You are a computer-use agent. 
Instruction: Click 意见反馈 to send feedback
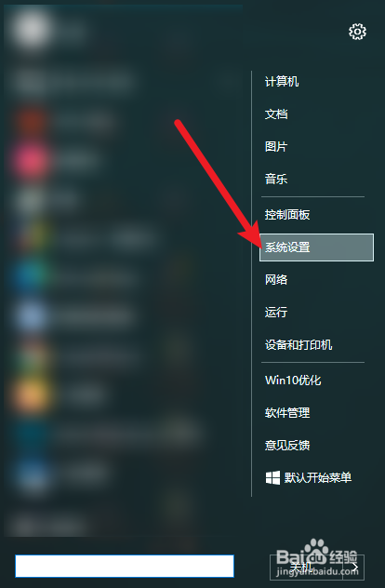pyautogui.click(x=287, y=445)
